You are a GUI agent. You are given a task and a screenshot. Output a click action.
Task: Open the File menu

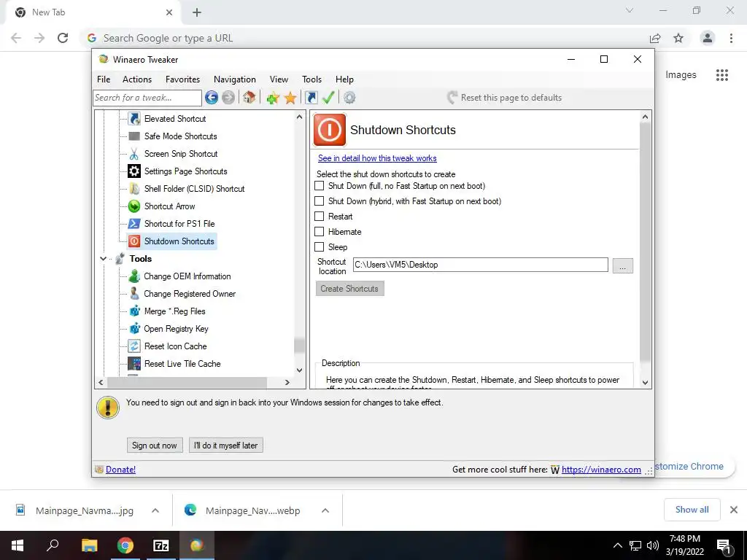pos(104,79)
